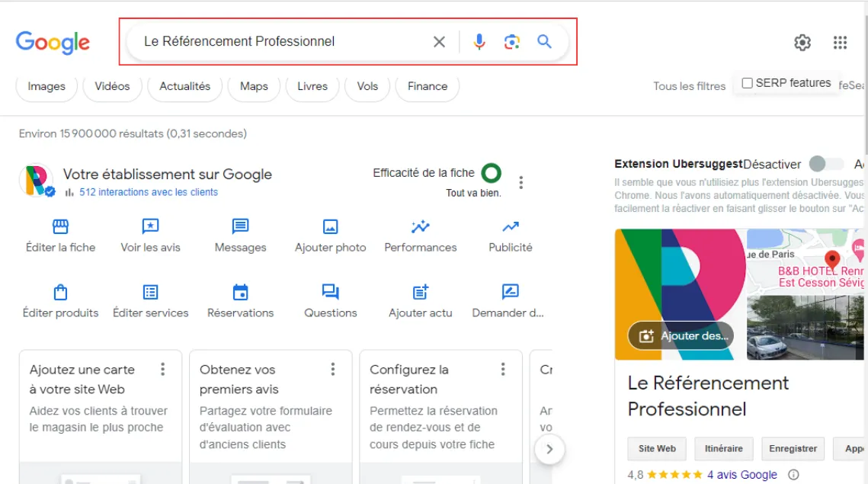This screenshot has height=484, width=868.
Task: Open Google Lens image search icon
Action: (x=512, y=41)
